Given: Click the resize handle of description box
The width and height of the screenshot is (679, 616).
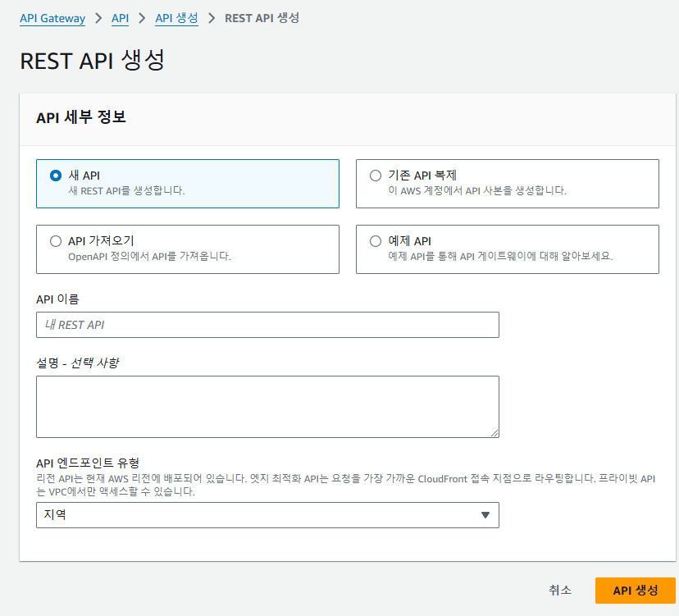Looking at the screenshot, I should pos(494,433).
